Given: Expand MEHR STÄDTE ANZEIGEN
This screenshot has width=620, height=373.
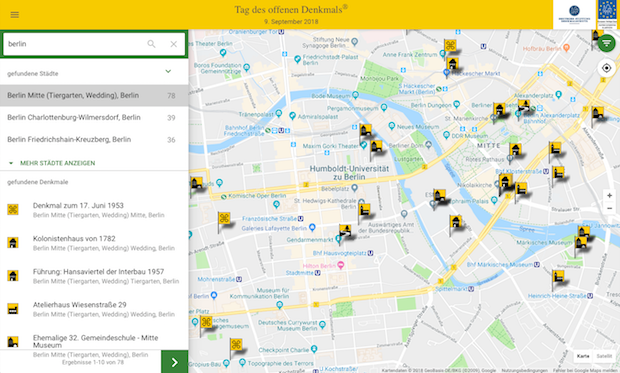Looking at the screenshot, I should [x=52, y=163].
